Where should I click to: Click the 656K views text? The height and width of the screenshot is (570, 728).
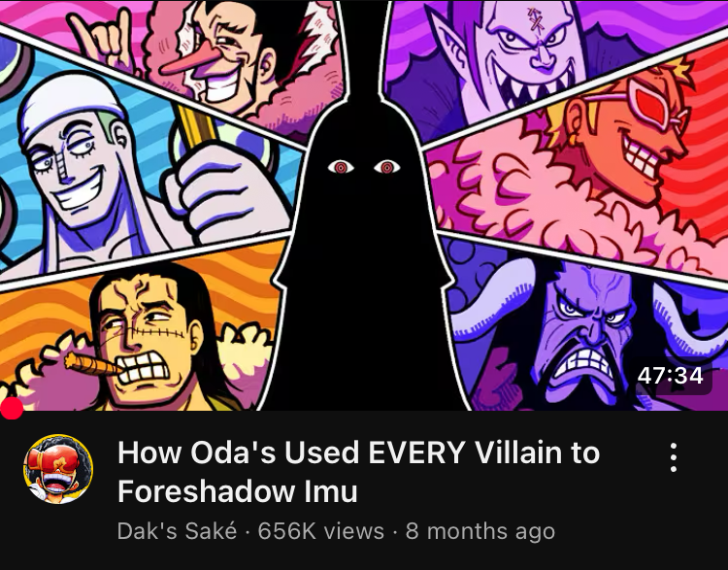pyautogui.click(x=321, y=531)
